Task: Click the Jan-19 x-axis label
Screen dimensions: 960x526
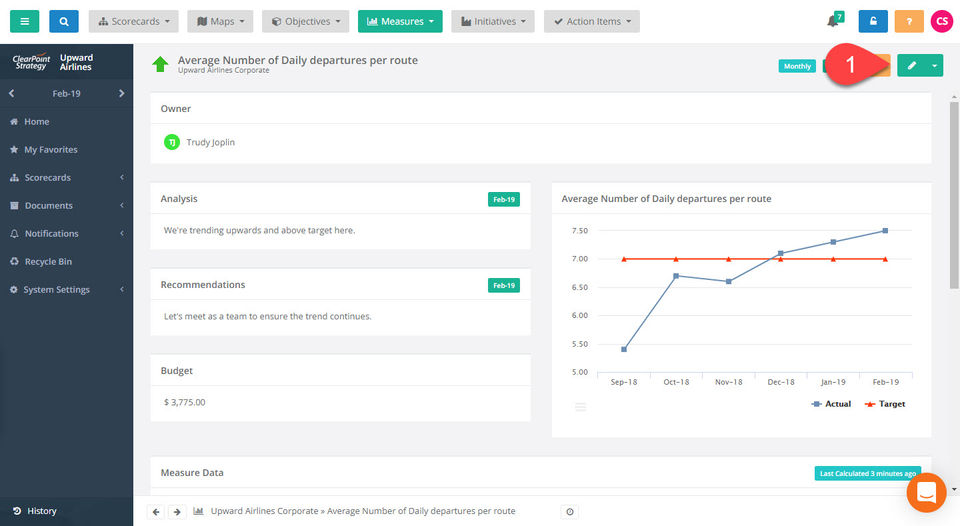Action: pos(833,382)
